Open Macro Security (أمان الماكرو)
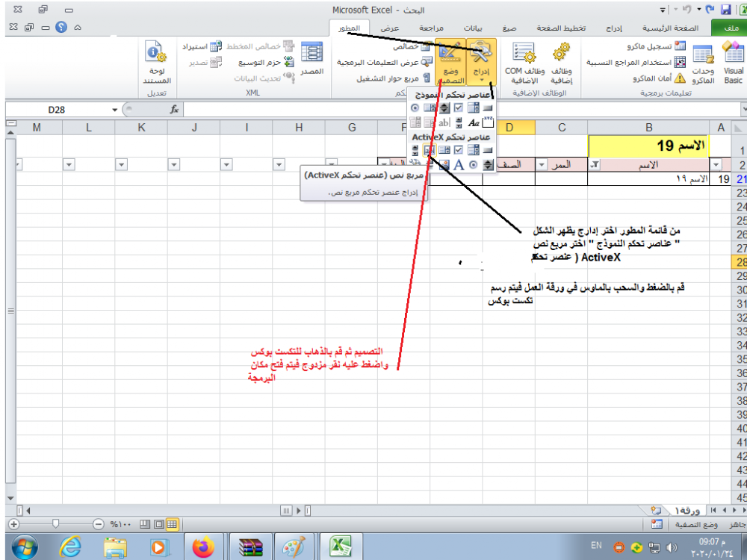This screenshot has height=560, width=747. tap(660, 78)
